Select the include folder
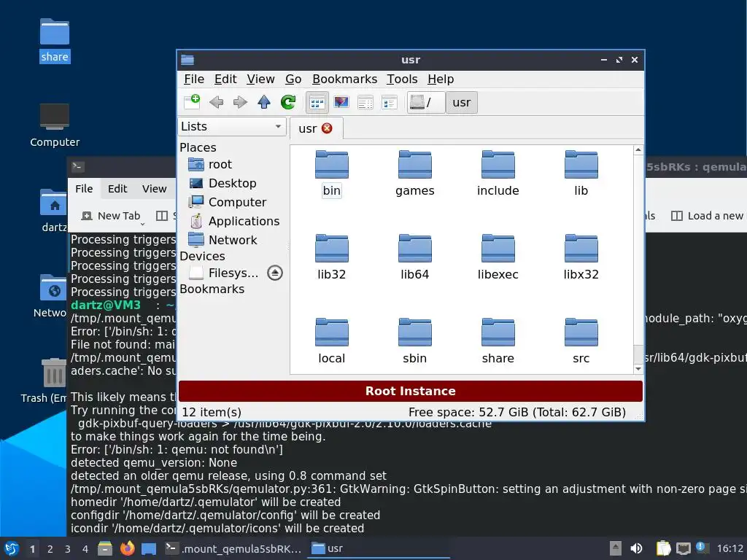 498,174
